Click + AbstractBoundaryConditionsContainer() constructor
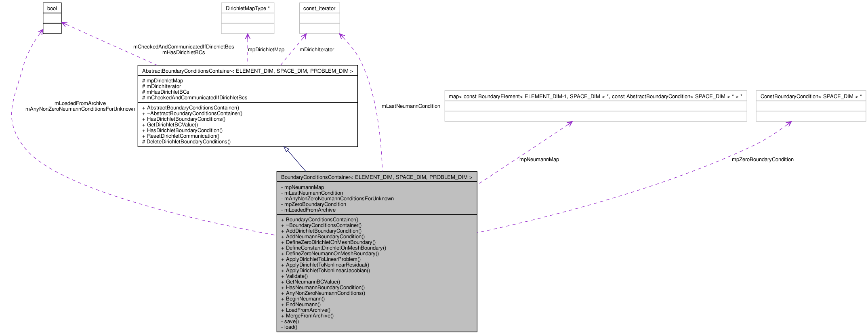The width and height of the screenshot is (868, 334). (x=191, y=108)
